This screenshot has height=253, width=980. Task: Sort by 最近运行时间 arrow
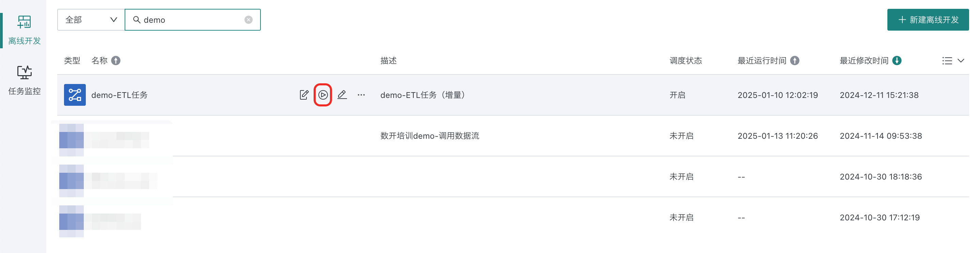795,61
